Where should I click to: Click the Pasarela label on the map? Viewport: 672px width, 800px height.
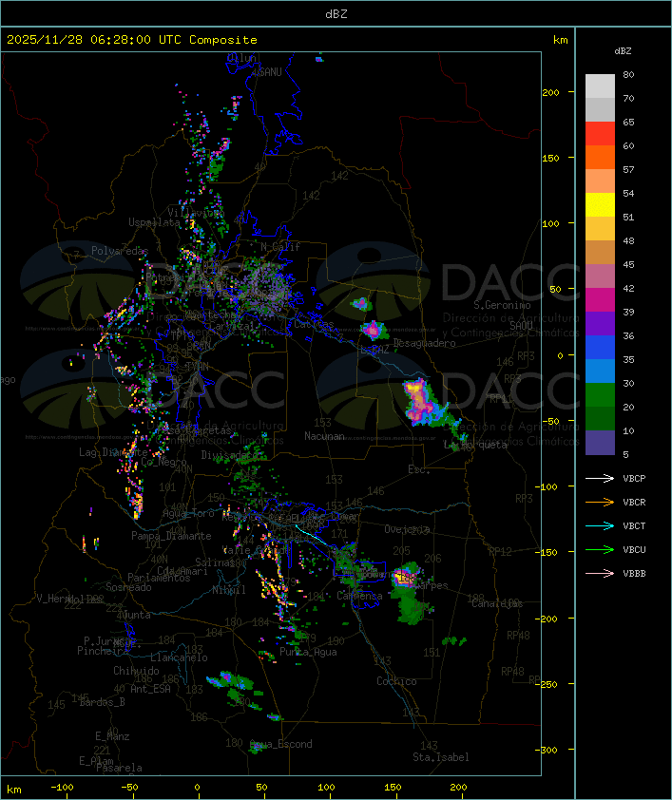(x=119, y=768)
